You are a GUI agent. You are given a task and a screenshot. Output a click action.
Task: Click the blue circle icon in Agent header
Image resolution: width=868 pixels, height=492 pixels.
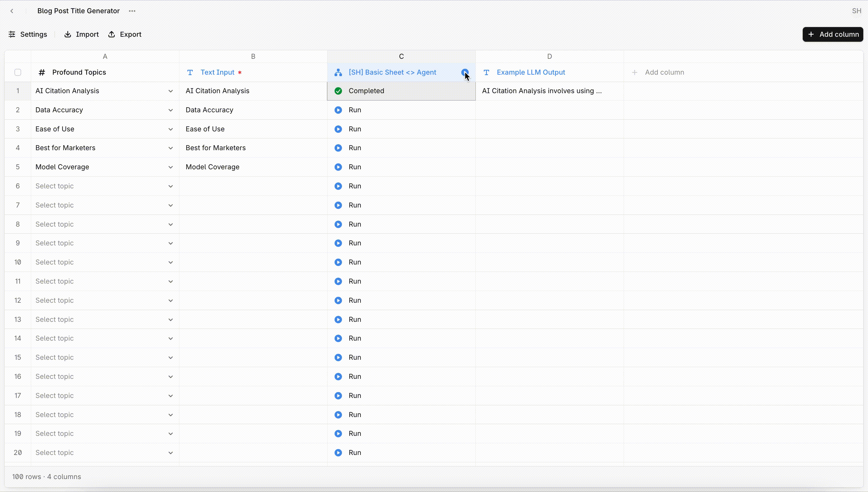(465, 72)
